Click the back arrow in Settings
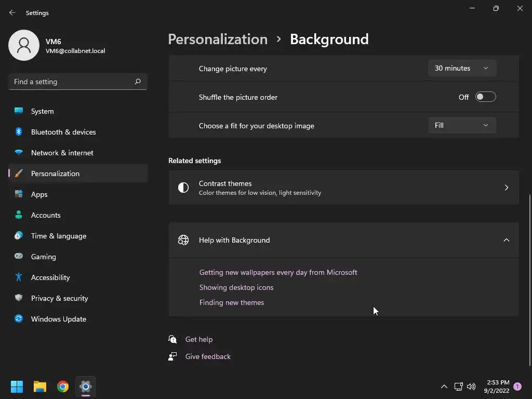Viewport: 532px width, 399px height. pyautogui.click(x=12, y=12)
